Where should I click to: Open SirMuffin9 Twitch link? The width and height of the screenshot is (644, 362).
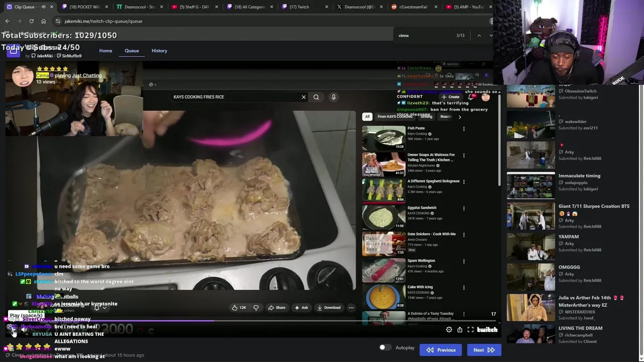[x=69, y=56]
